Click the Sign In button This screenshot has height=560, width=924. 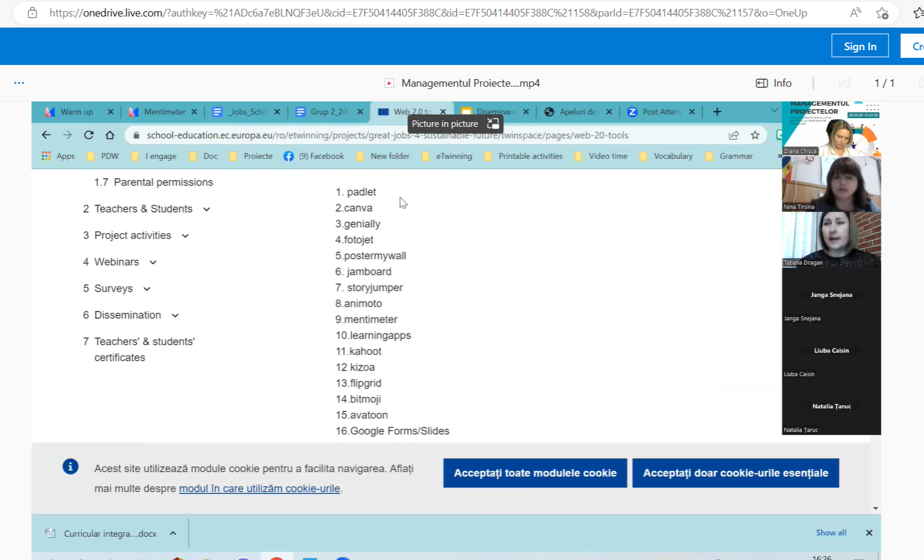860,46
